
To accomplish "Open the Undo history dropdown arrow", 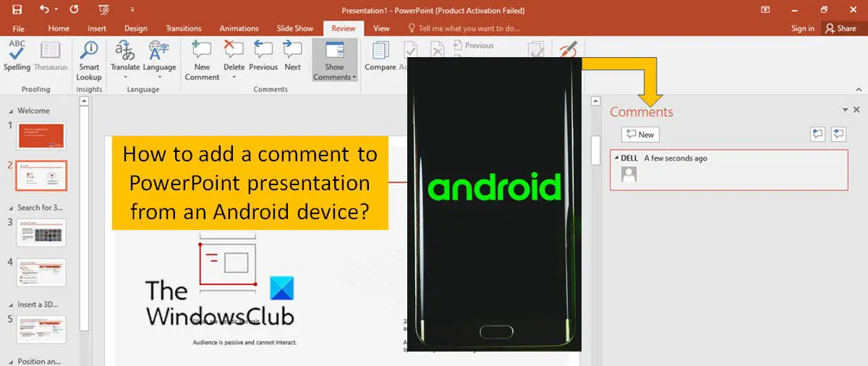I will point(57,10).
